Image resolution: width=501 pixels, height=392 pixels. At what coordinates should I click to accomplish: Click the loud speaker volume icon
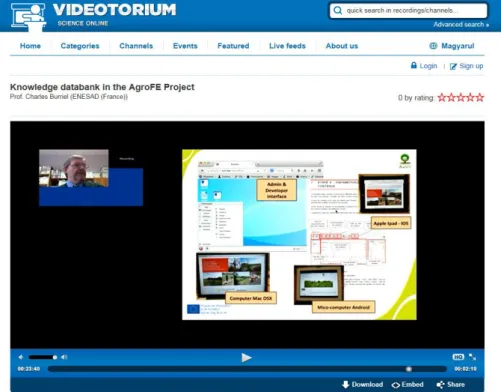coord(64,357)
